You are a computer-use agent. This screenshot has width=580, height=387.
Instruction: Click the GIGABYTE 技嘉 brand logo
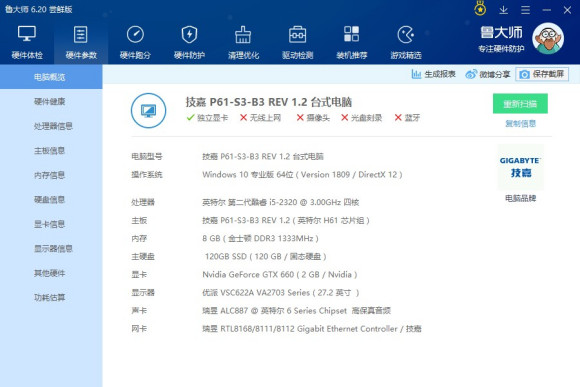[520, 167]
